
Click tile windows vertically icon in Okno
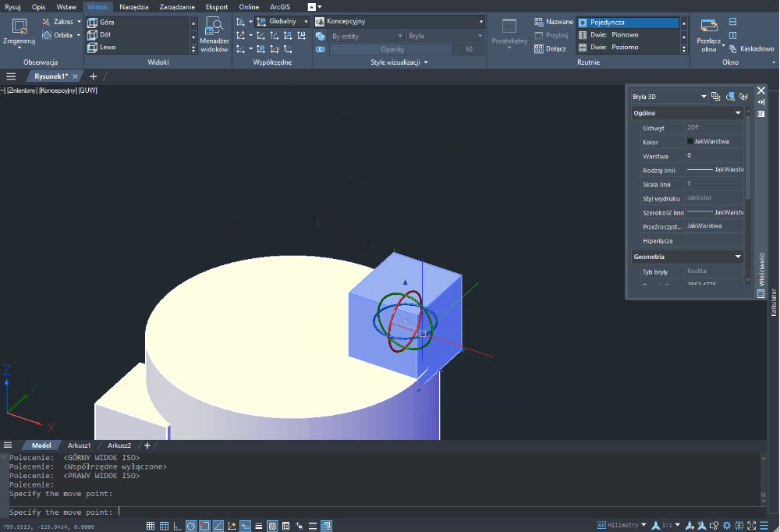pos(732,35)
